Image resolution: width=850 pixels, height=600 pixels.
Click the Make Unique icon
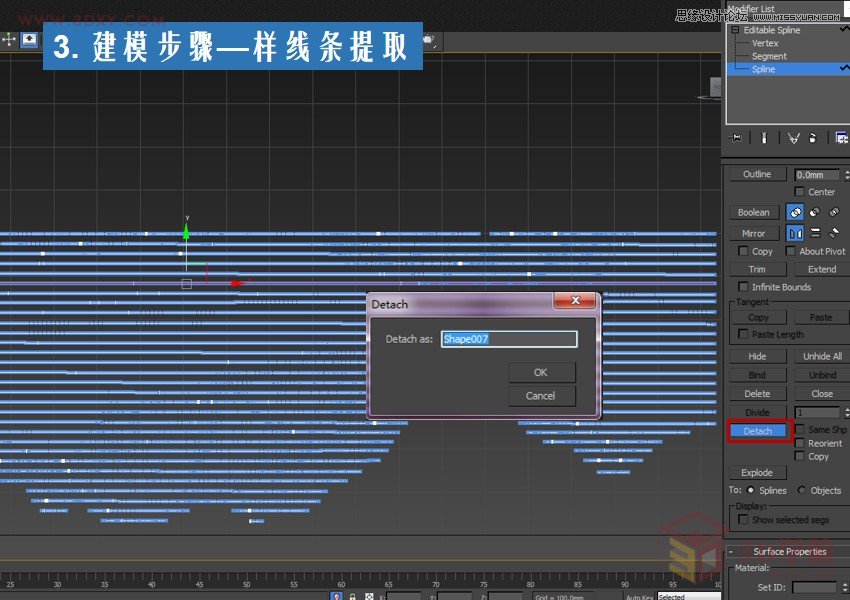click(793, 137)
